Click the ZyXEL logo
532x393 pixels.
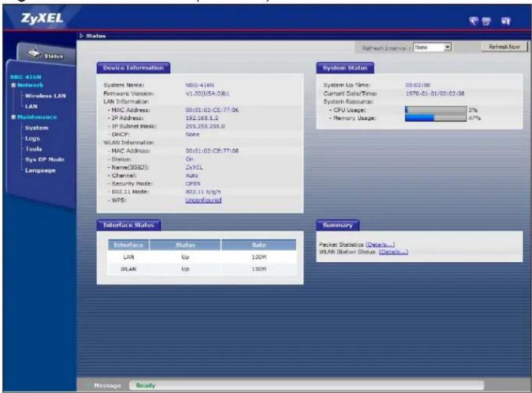pos(42,19)
